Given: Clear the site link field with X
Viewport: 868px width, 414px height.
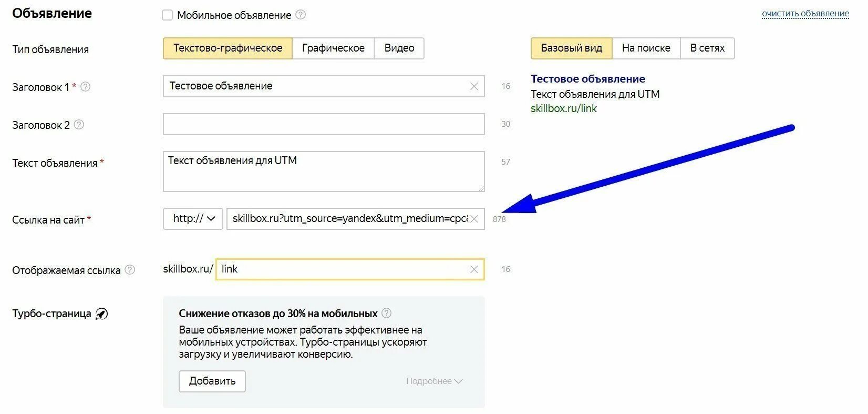Looking at the screenshot, I should tap(474, 219).
